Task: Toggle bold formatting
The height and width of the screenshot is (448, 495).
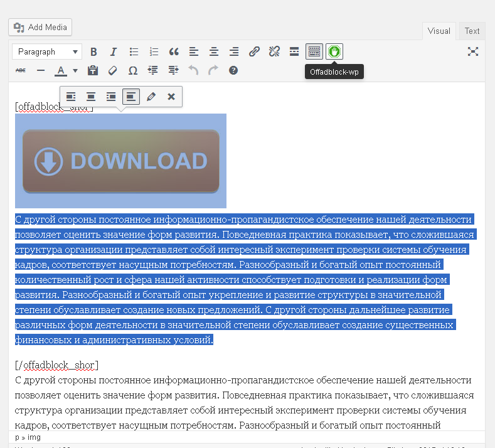Action: (93, 51)
